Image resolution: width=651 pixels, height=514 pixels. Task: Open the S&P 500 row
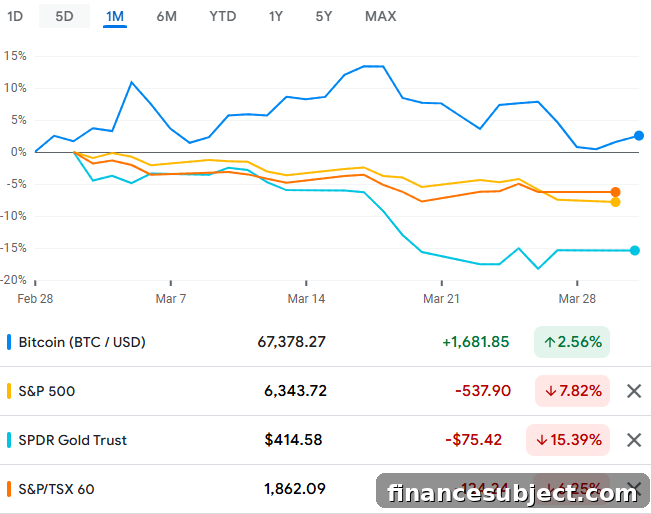point(326,391)
